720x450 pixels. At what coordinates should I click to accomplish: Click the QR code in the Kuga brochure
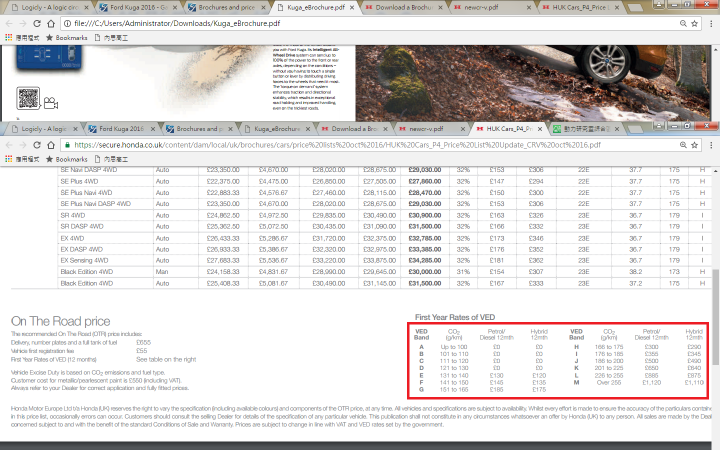click(x=28, y=98)
